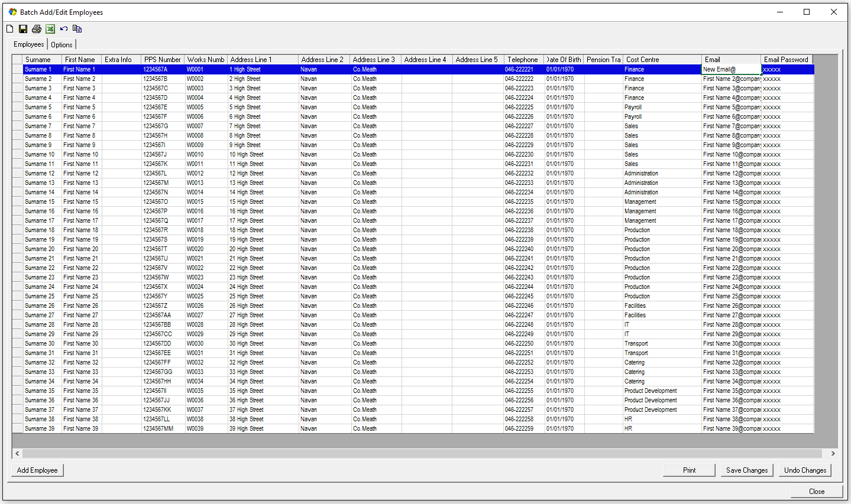Click the Undo Changes button
Screen dimensions: 851x504
[805, 470]
